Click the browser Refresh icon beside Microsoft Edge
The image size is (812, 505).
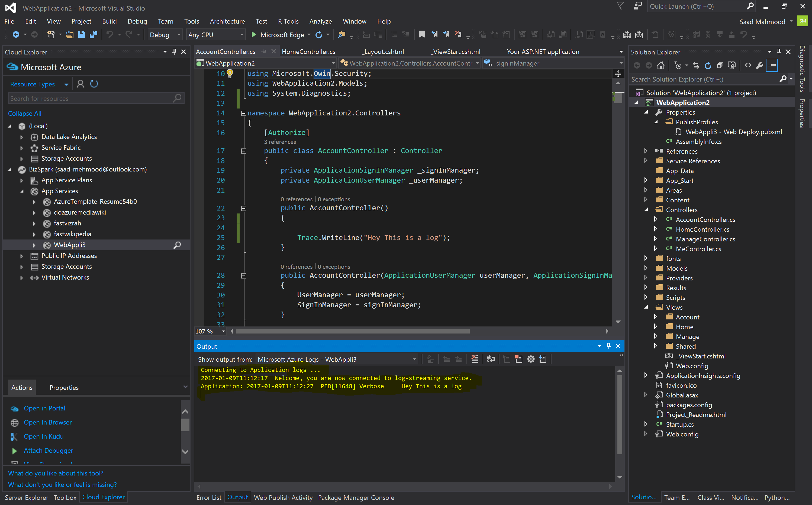319,34
